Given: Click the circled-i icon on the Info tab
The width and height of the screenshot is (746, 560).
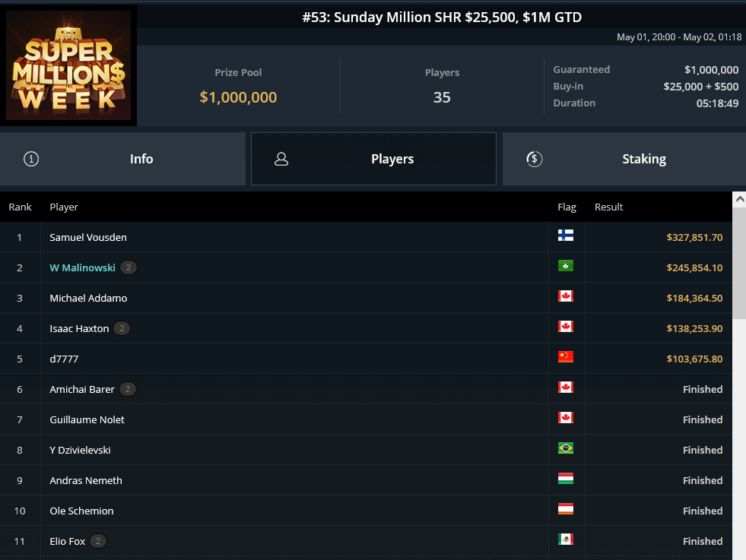Looking at the screenshot, I should pos(30,159).
